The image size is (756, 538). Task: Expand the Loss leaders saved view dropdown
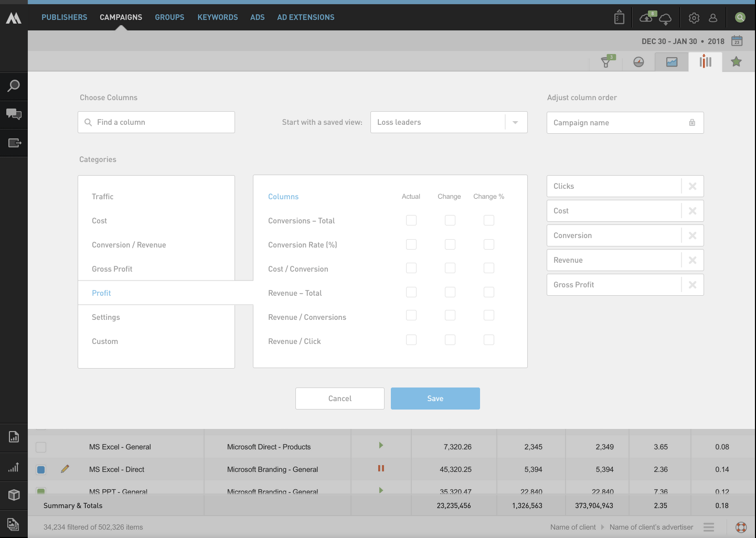(515, 122)
